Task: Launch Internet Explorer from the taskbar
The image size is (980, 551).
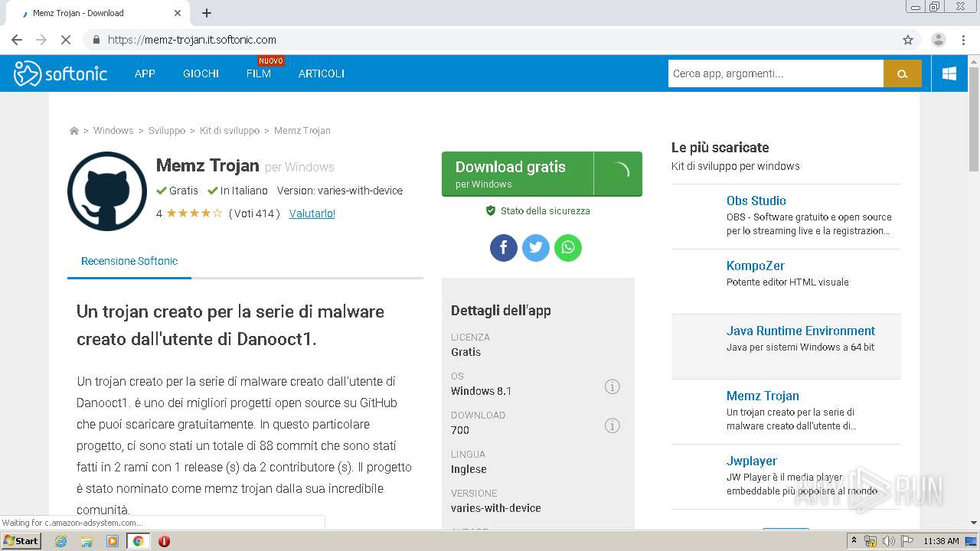Action: click(61, 541)
